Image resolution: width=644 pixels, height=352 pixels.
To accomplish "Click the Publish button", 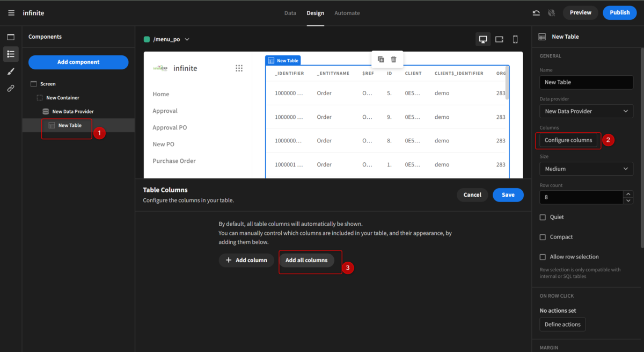I will [619, 12].
